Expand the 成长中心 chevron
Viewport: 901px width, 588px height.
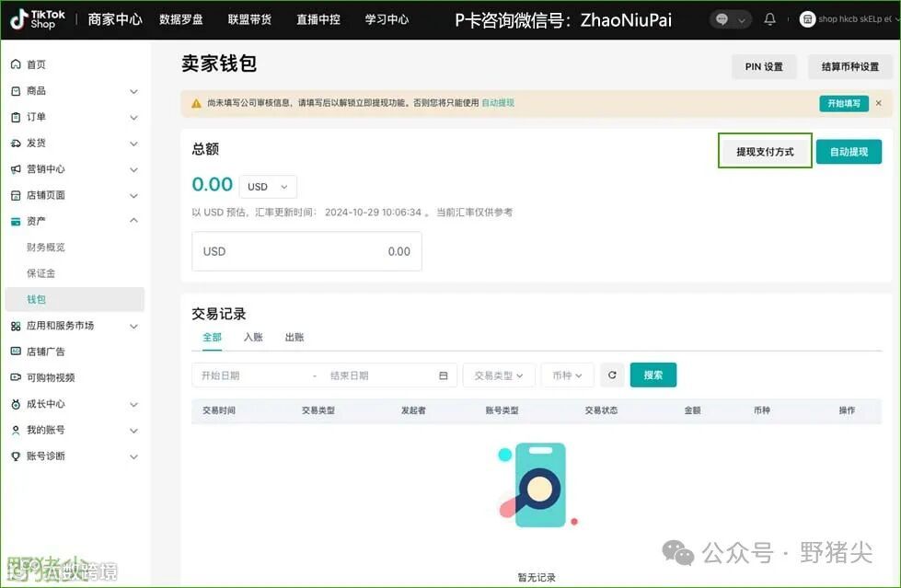click(133, 405)
